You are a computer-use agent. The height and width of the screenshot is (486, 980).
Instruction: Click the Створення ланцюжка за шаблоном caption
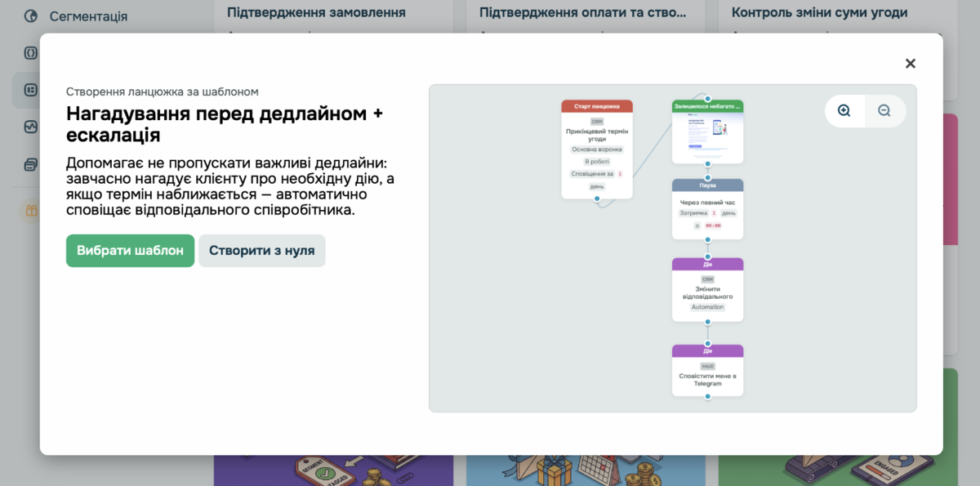coord(163,91)
